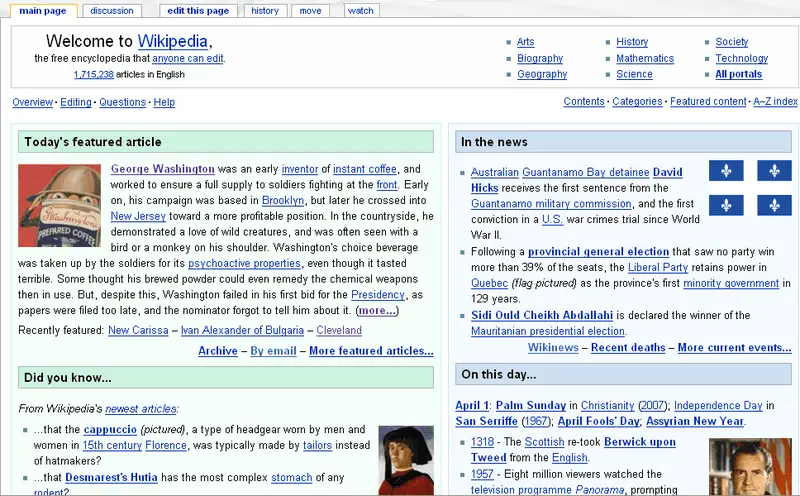Image resolution: width=800 pixels, height=496 pixels.
Task: Browse the Categories link
Action: click(637, 102)
